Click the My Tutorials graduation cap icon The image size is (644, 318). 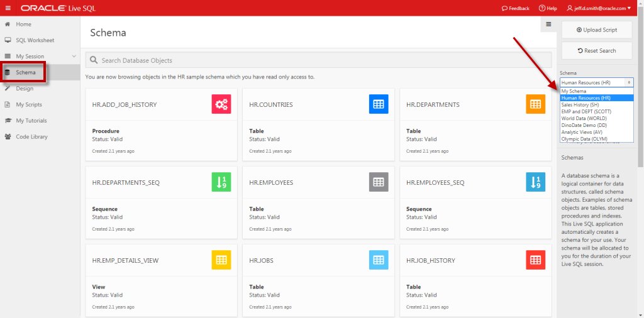[8, 120]
